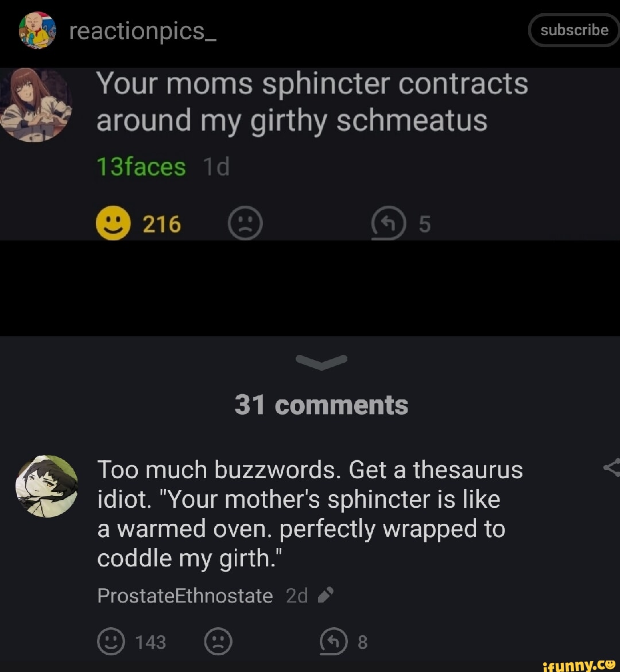Click the 1d timestamp on the post

[216, 166]
